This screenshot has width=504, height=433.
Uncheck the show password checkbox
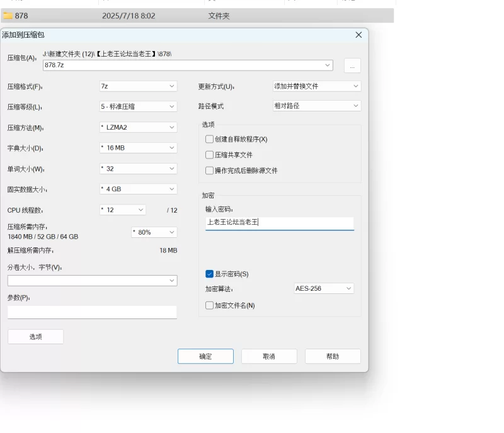[210, 274]
